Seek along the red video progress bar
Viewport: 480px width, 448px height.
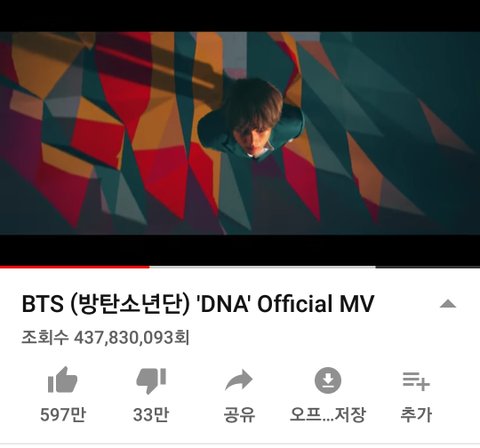[x=75, y=267]
